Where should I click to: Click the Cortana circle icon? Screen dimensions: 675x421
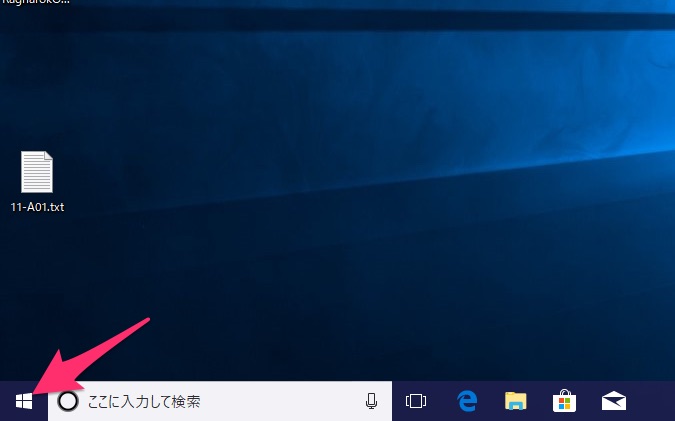click(x=68, y=401)
